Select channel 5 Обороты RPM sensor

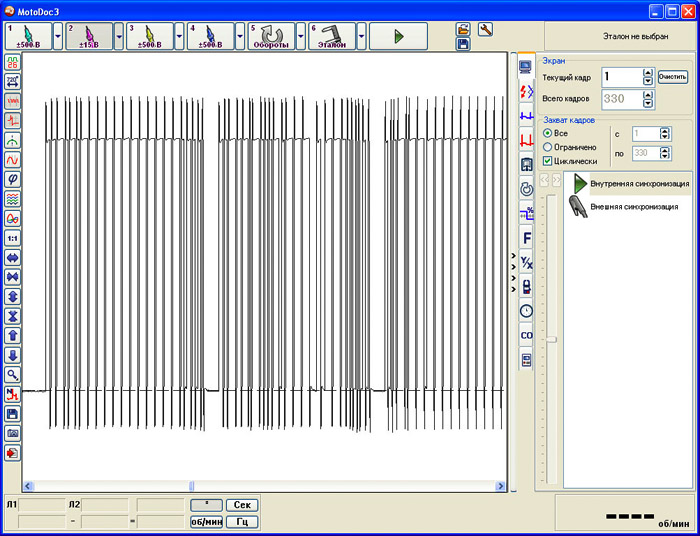pos(270,36)
